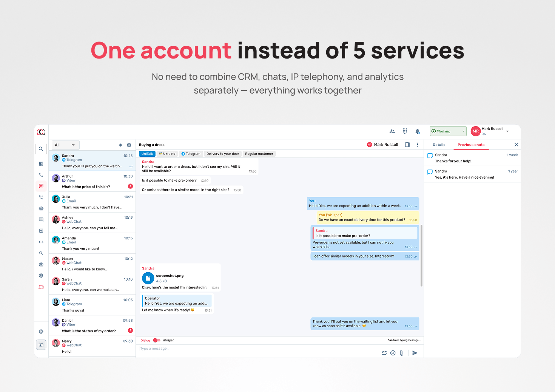The height and width of the screenshot is (392, 555).
Task: Open Amanda's Email conversation
Action: (92, 243)
